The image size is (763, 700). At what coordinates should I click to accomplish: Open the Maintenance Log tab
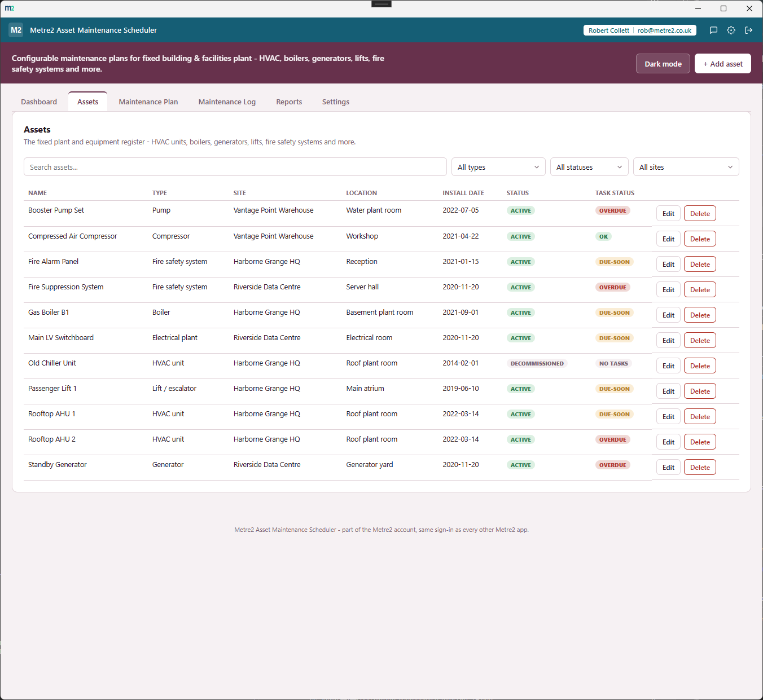[227, 102]
